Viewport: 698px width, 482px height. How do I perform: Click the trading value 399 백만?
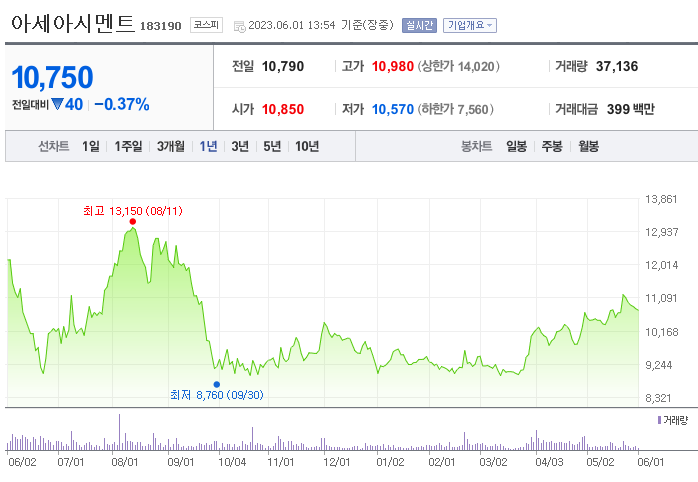[631, 109]
